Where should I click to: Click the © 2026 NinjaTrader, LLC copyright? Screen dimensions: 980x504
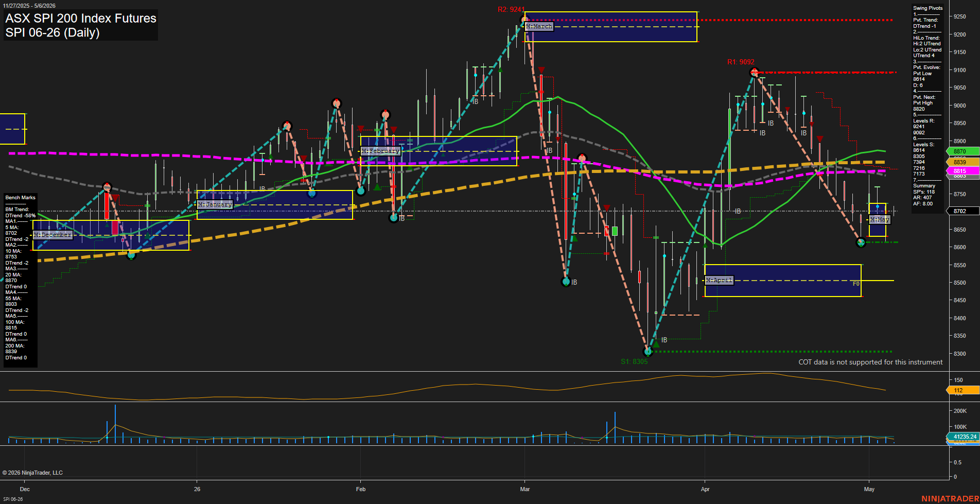click(x=32, y=473)
